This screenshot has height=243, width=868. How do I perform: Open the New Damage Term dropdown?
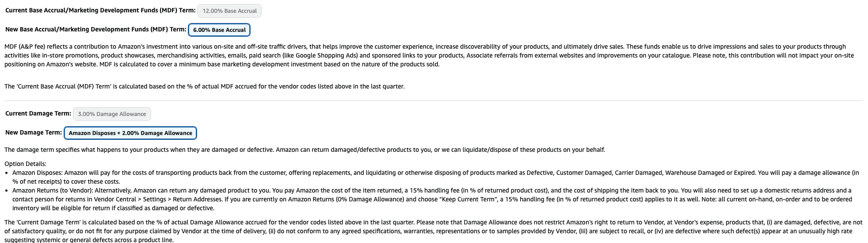pos(130,133)
